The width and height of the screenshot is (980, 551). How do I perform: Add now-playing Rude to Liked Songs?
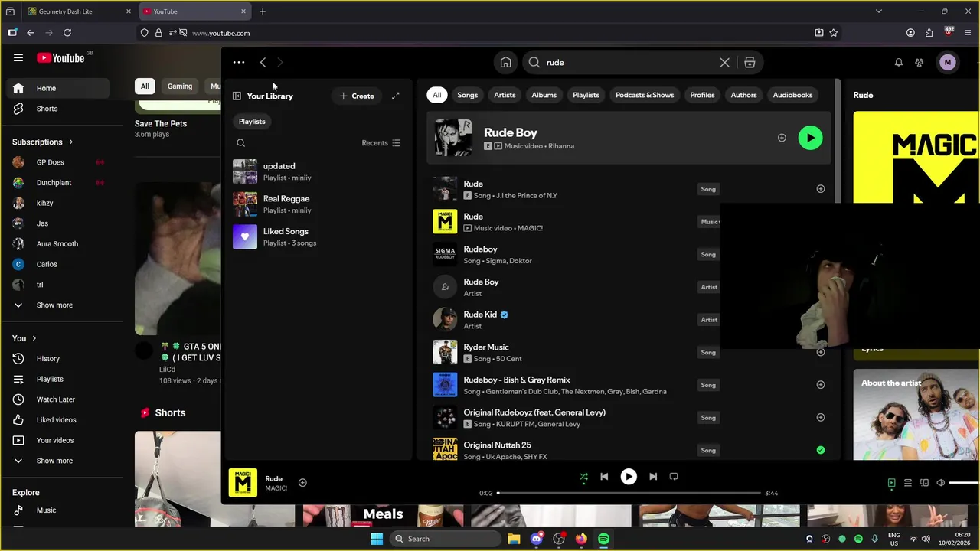click(302, 483)
